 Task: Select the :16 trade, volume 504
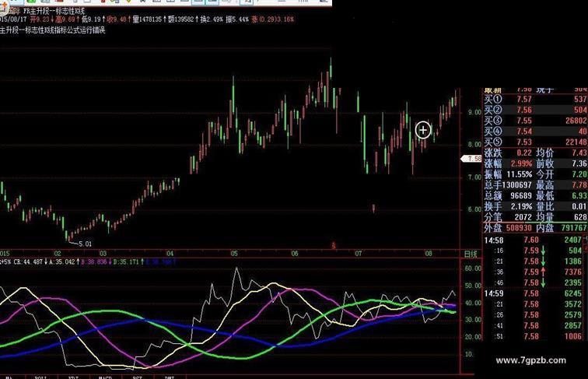click(535, 251)
